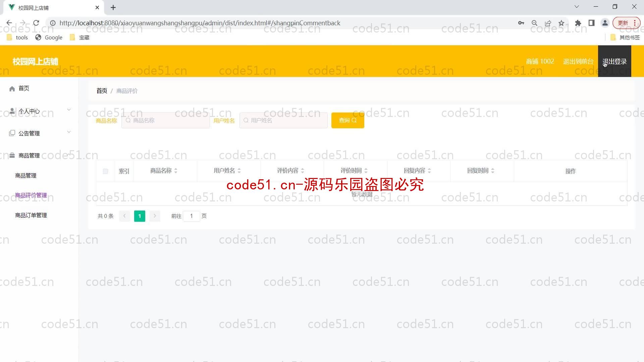The image size is (644, 362).
Task: Go to the next page arrow
Action: (155, 216)
